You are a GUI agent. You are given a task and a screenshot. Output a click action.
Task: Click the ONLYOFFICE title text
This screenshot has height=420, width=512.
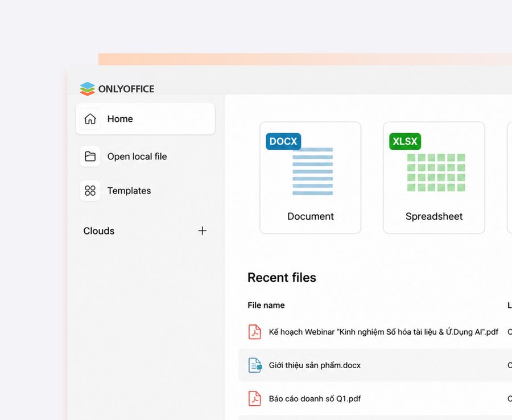126,89
